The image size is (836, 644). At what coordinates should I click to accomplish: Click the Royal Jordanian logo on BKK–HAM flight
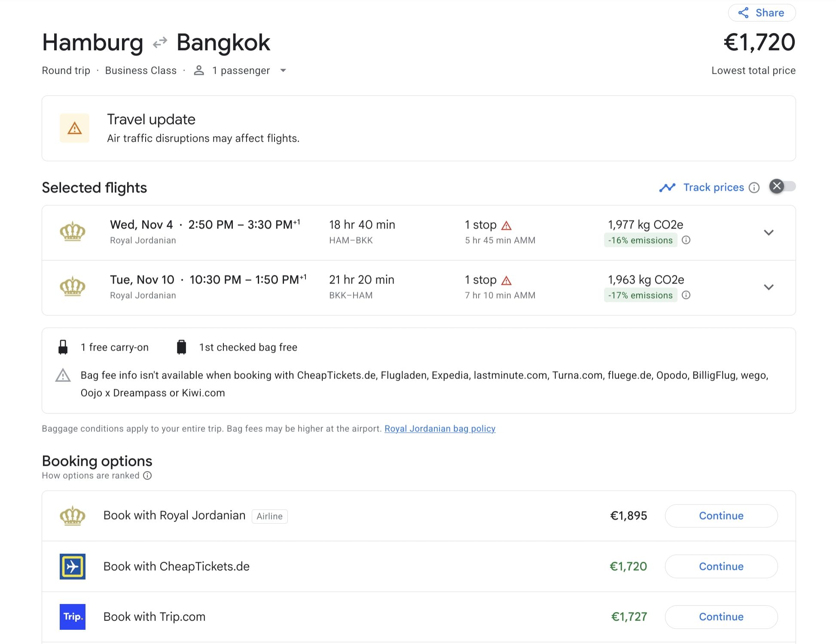[x=73, y=287]
